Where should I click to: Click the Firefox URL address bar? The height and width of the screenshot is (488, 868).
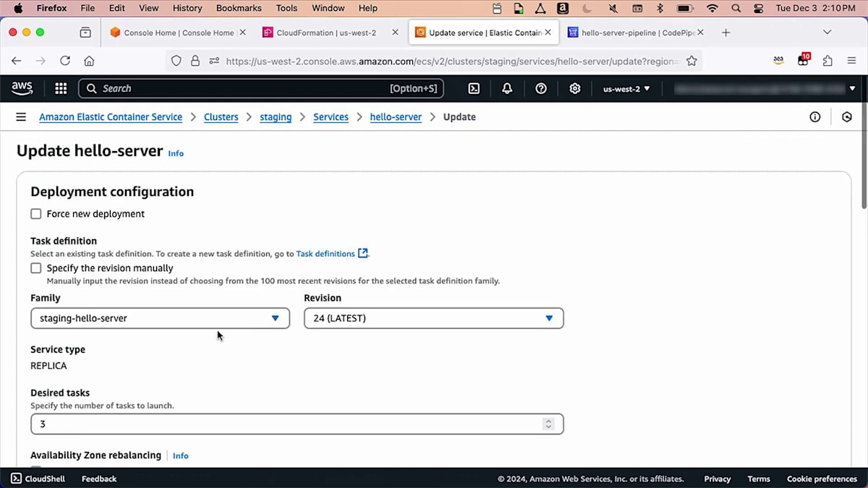(452, 61)
